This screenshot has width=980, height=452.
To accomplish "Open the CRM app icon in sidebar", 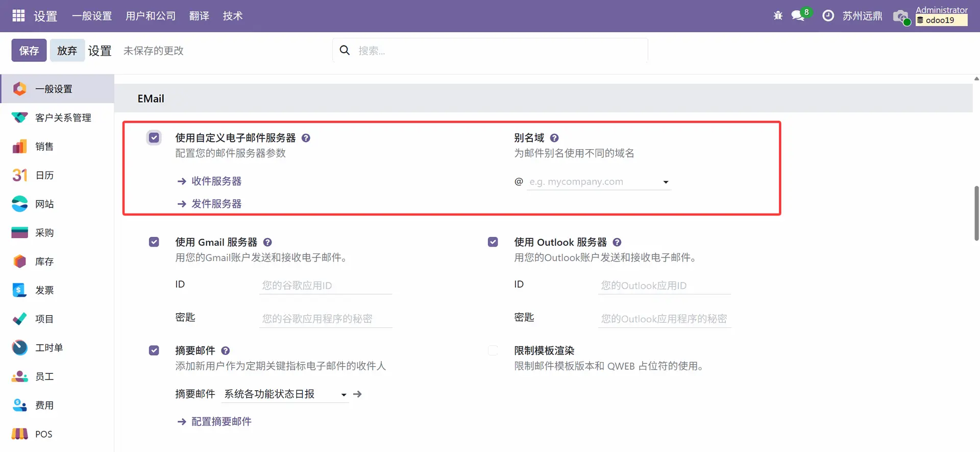I will point(20,117).
